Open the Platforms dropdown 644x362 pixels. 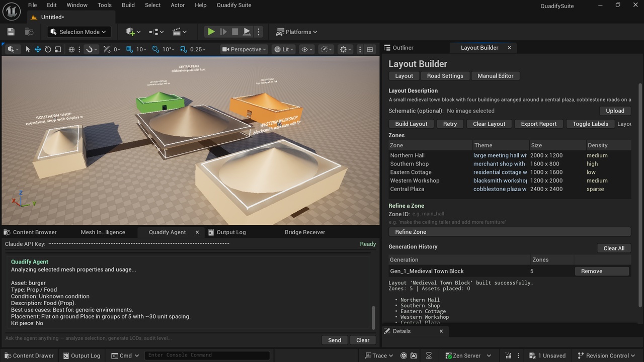pyautogui.click(x=297, y=32)
